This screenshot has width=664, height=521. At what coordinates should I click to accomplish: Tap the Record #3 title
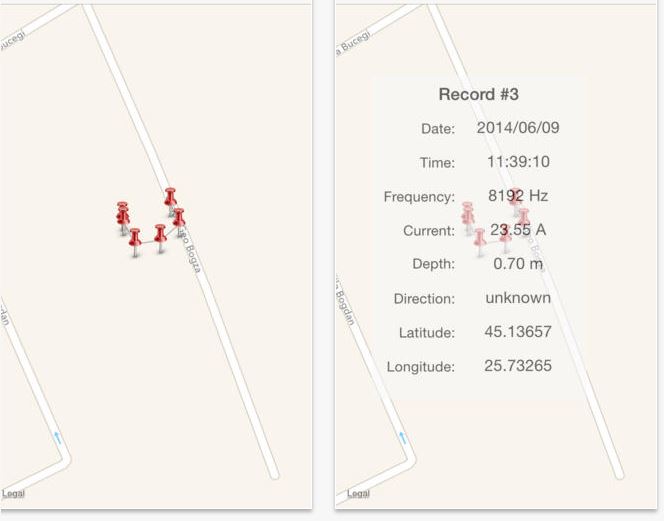[478, 95]
